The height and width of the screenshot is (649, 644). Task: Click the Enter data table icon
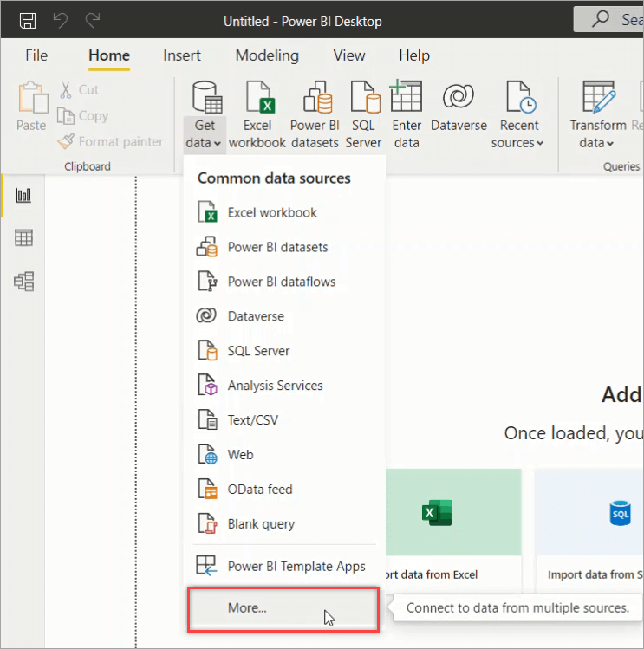tap(406, 95)
